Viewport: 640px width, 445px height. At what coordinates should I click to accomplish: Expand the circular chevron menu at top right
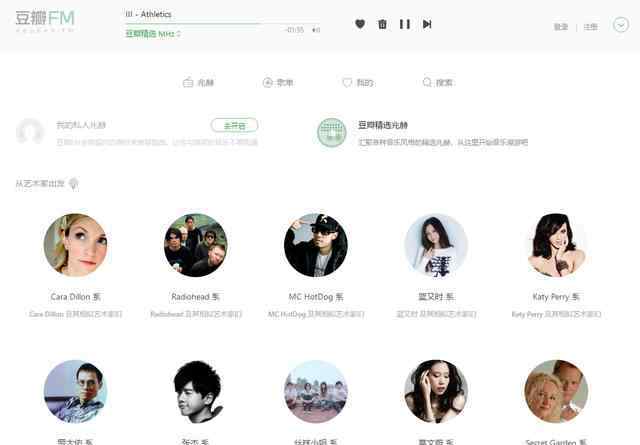(x=620, y=25)
